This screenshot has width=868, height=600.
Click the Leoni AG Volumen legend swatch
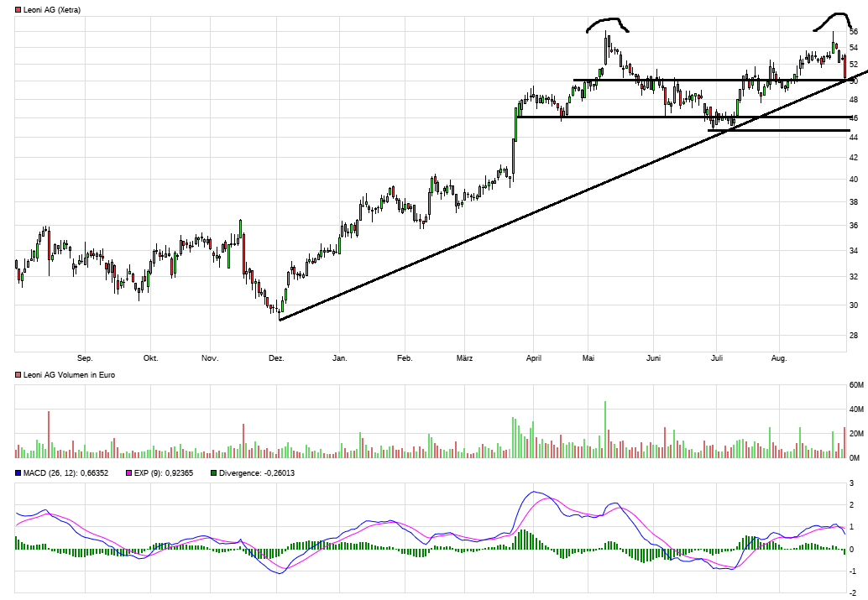click(18, 375)
